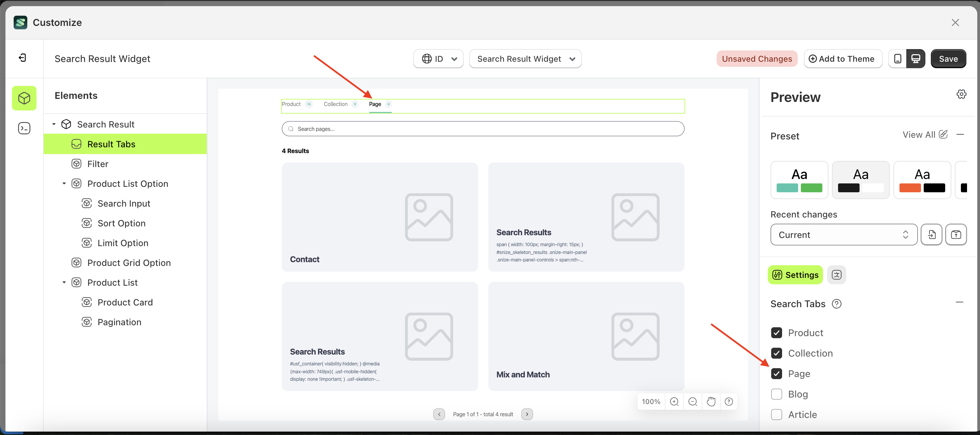Screen dimensions: 980x435
Task: Open the ID language dropdown
Action: coord(438,59)
